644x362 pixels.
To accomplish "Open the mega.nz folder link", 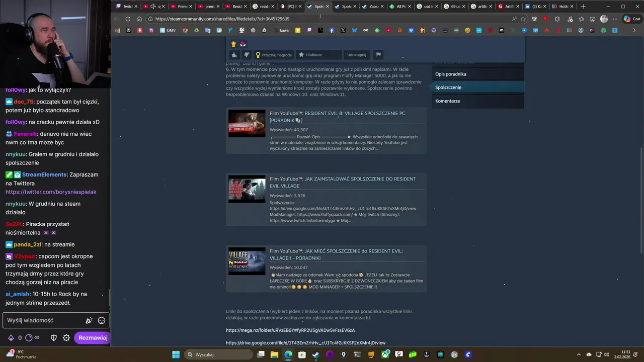I will [290, 330].
